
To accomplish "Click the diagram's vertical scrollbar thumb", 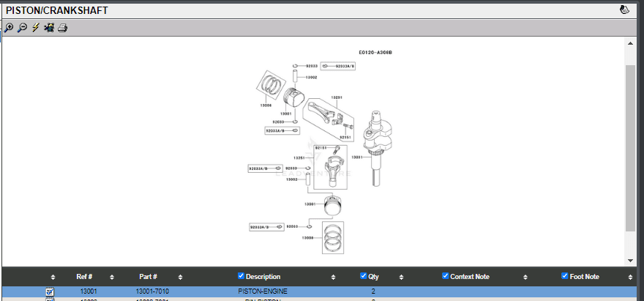I will [630, 146].
